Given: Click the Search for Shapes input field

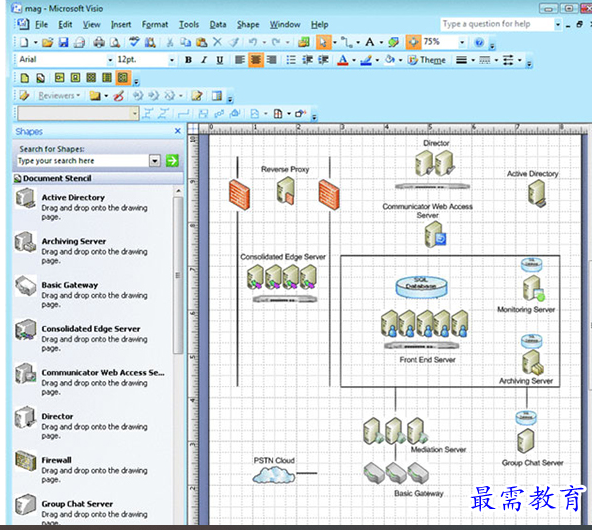Looking at the screenshot, I should (x=83, y=161).
